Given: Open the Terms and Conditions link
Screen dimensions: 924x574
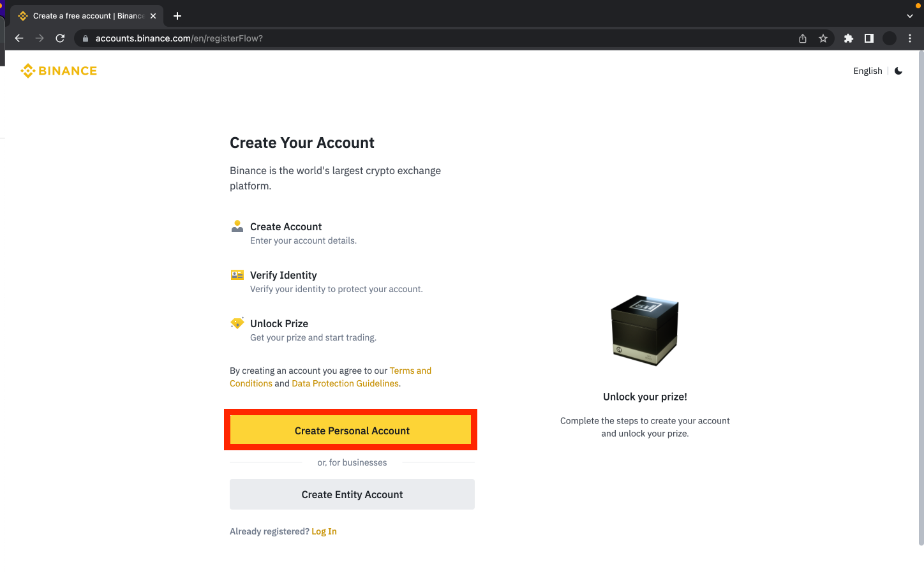Looking at the screenshot, I should 410,371.
